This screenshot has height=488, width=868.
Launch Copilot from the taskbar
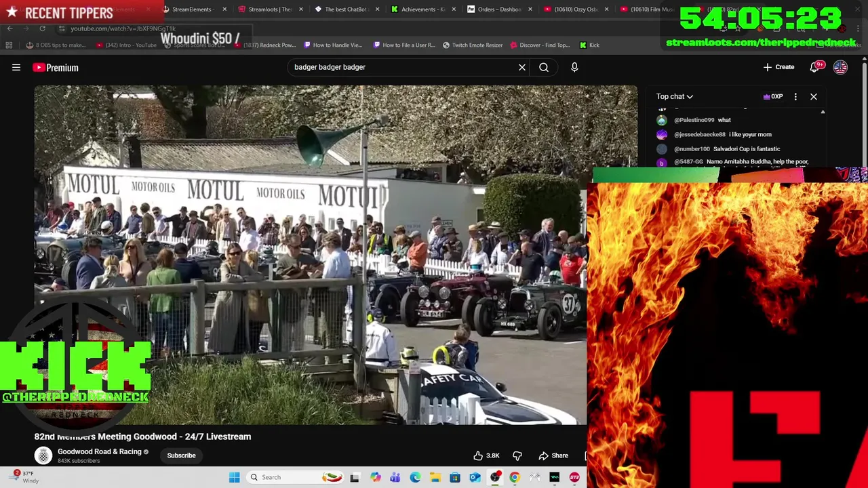[x=375, y=477]
